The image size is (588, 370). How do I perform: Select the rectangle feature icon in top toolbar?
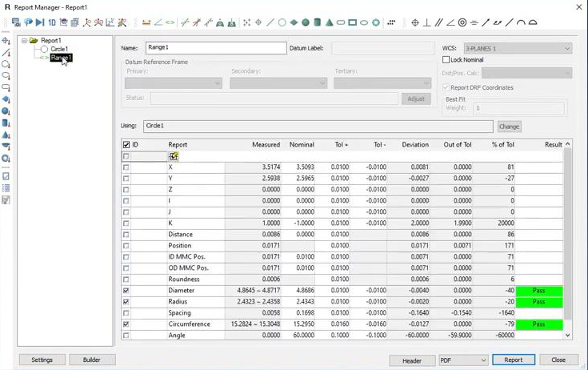(353, 22)
